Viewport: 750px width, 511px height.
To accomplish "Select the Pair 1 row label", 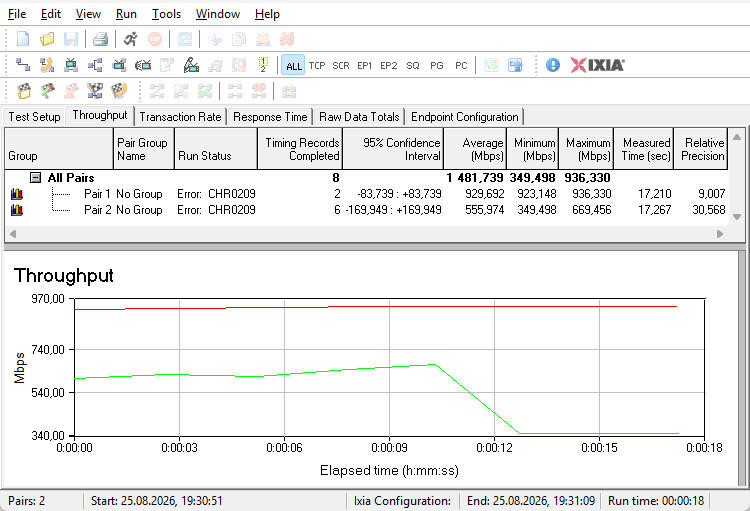I will click(x=97, y=194).
